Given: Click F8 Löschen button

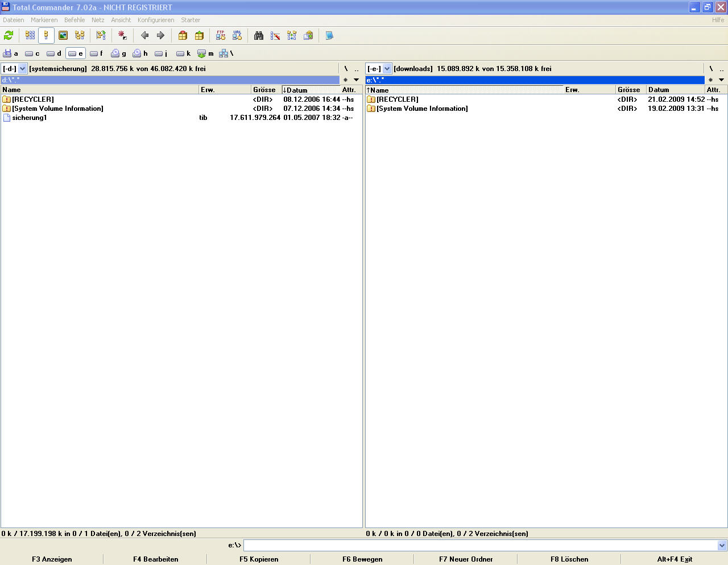Looking at the screenshot, I should [569, 559].
